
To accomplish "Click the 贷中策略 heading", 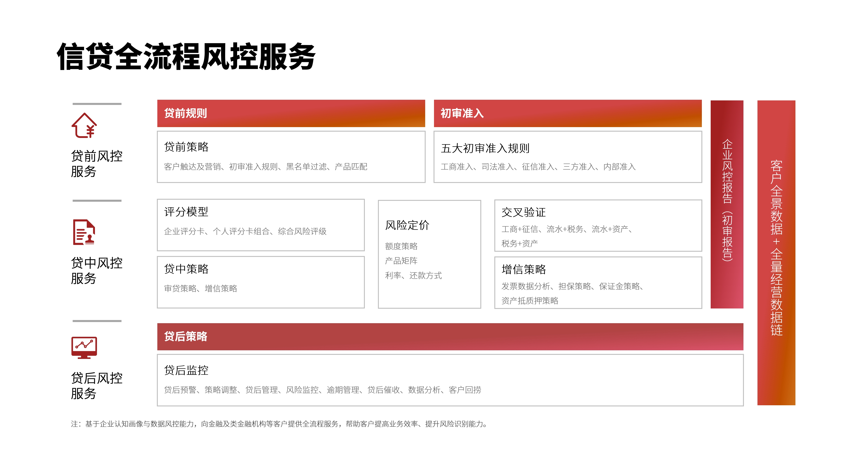I will pos(186,269).
